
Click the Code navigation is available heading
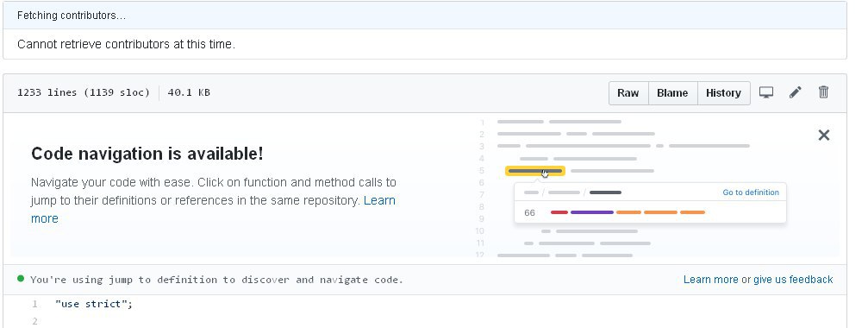click(x=147, y=154)
